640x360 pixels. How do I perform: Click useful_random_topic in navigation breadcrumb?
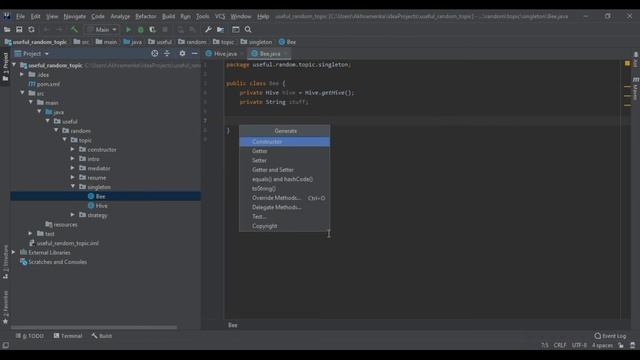[36, 42]
